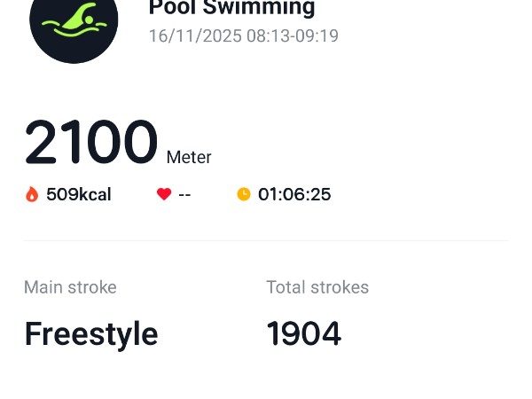Image resolution: width=532 pixels, height=399 pixels.
Task: Click the Meter unit label
Action: click(189, 157)
